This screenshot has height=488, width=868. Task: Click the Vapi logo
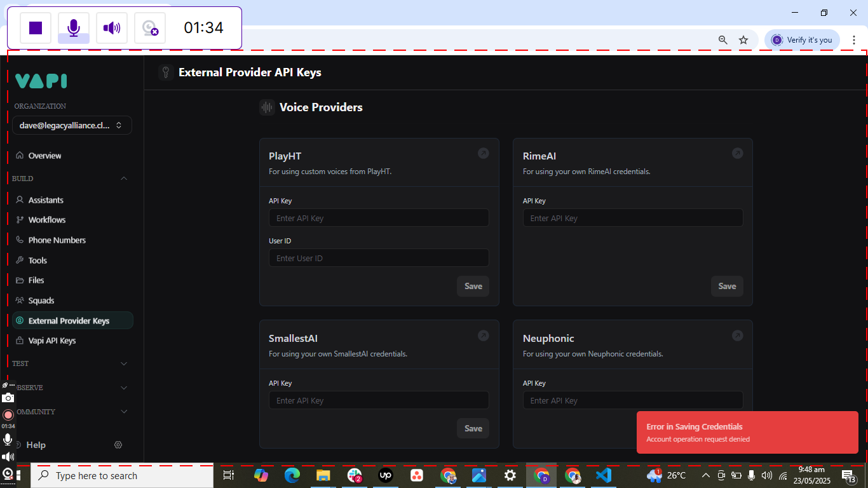coord(41,81)
